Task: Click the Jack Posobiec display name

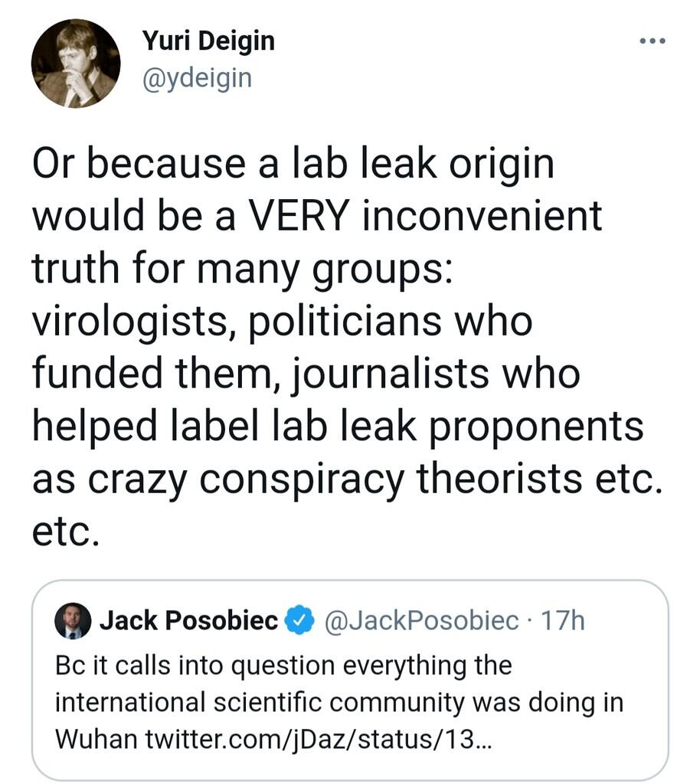Action: [189, 620]
